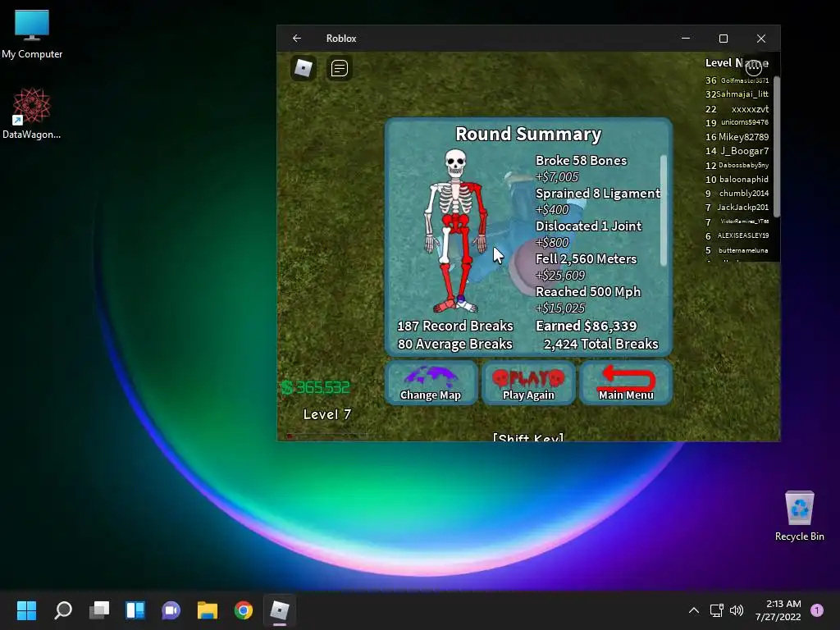This screenshot has height=630, width=840.
Task: Click 'Earned $86,339' total
Action: point(586,326)
